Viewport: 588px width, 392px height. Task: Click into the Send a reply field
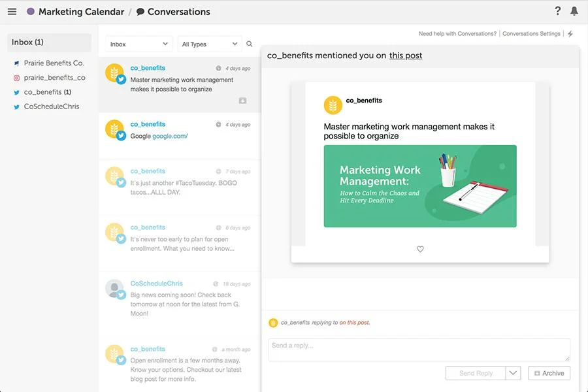(x=419, y=350)
